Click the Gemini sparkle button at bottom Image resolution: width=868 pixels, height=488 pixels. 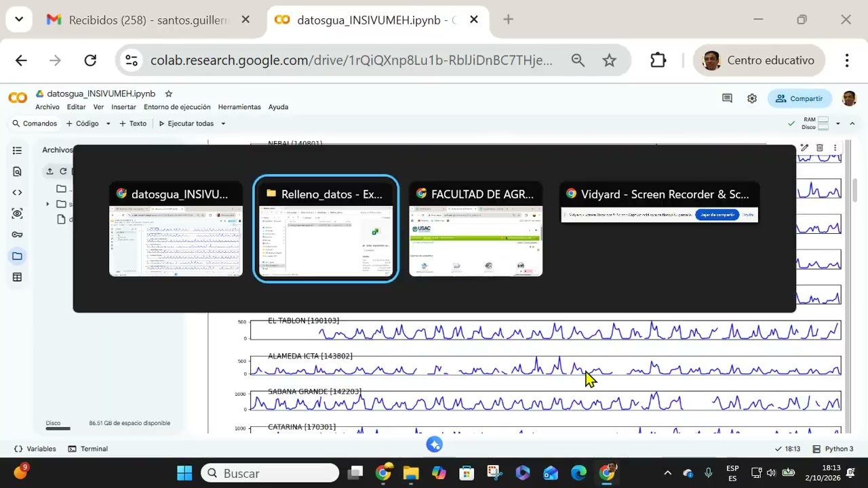click(435, 445)
